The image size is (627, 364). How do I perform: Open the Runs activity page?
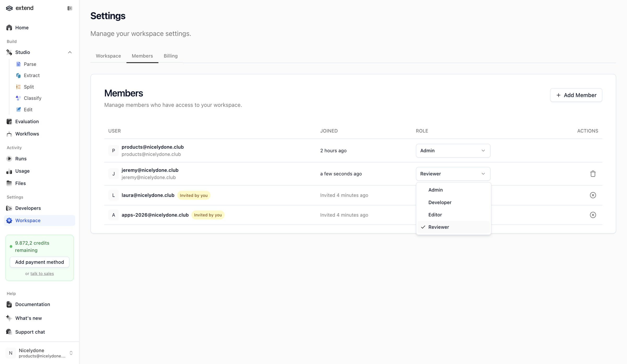tap(21, 159)
